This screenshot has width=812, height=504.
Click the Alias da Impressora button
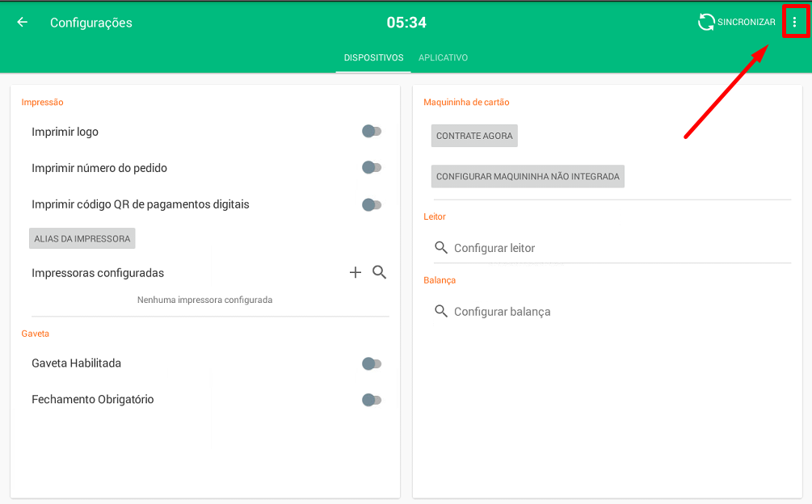82,238
